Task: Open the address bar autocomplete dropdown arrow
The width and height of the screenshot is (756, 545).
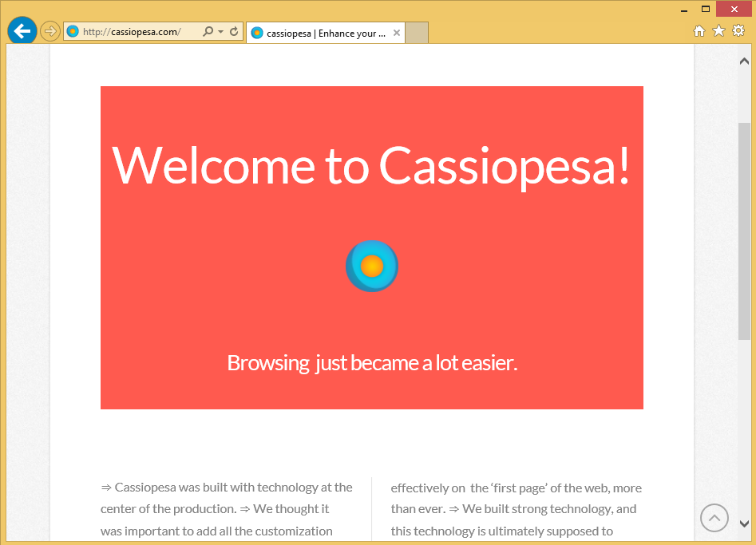Action: click(220, 32)
